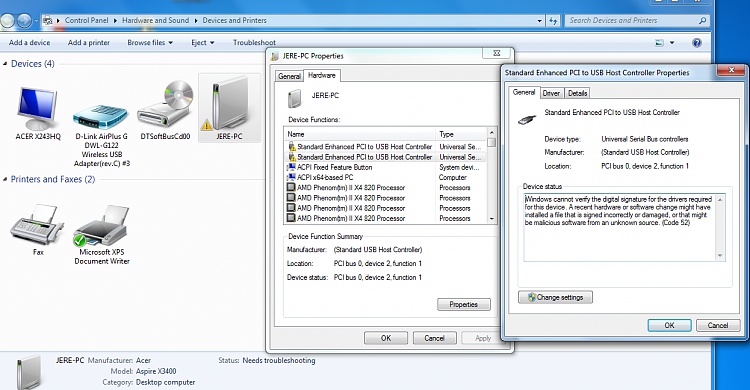Select first Standard Enhanced PCI to USB Host Controller row
The image size is (750, 390).
pyautogui.click(x=386, y=146)
